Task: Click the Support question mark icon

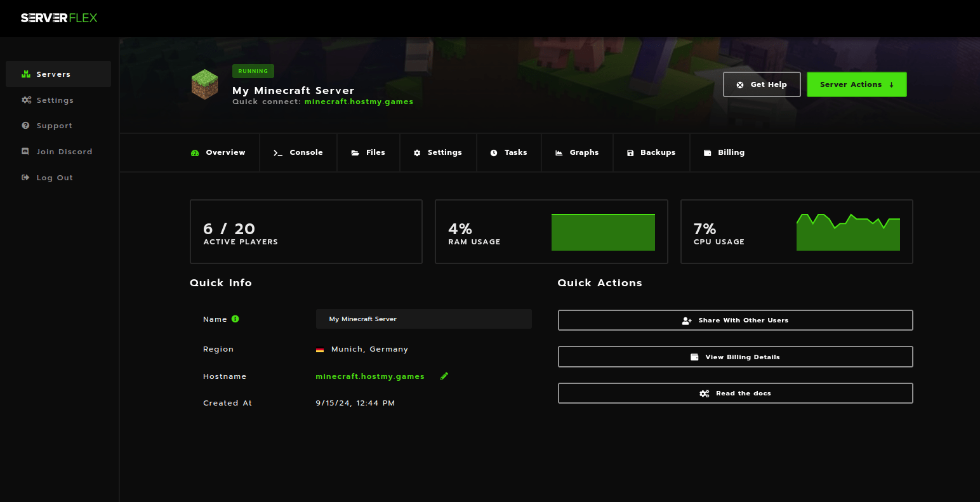Action: 25,126
